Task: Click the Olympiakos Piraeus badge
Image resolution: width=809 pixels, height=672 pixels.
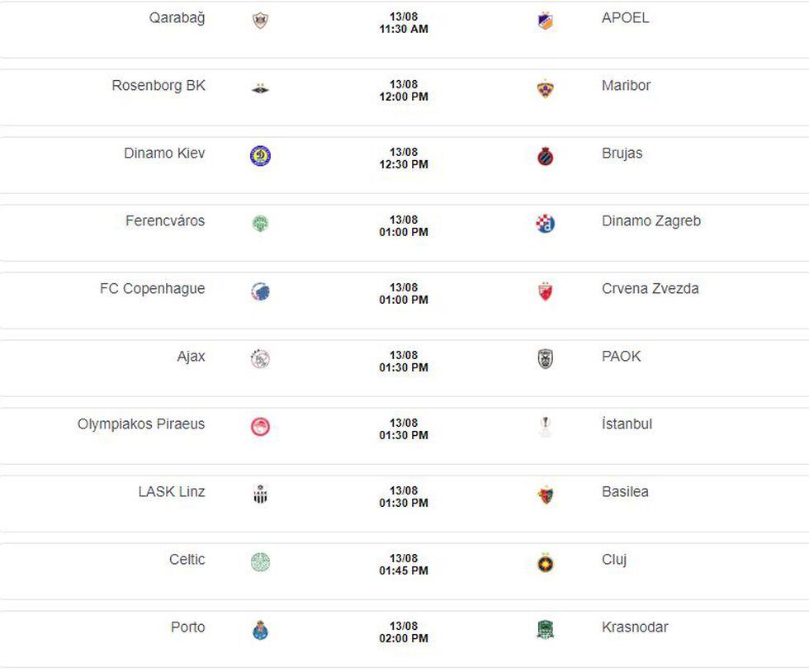Action: (260, 427)
